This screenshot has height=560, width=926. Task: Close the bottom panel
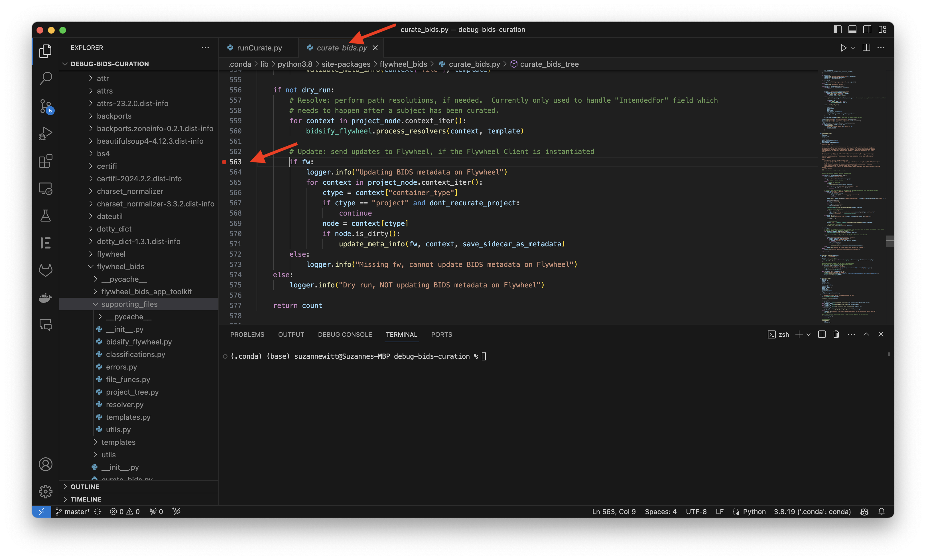[x=881, y=334]
